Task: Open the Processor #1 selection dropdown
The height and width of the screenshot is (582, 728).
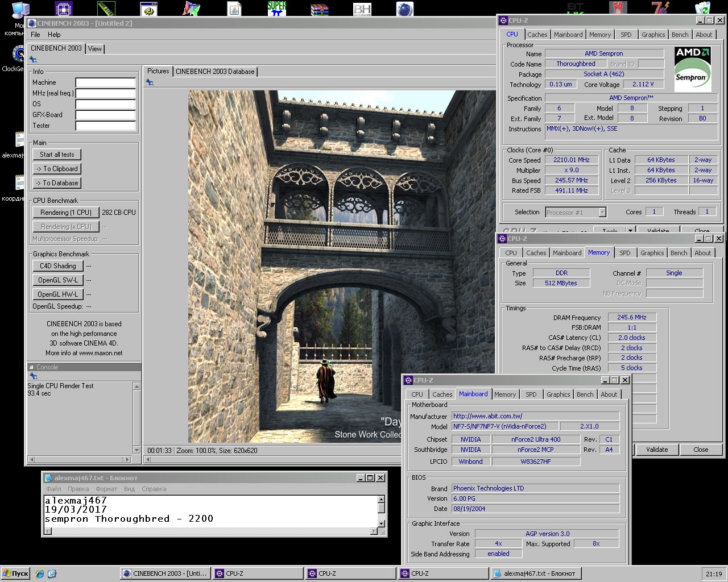Action: click(576, 212)
